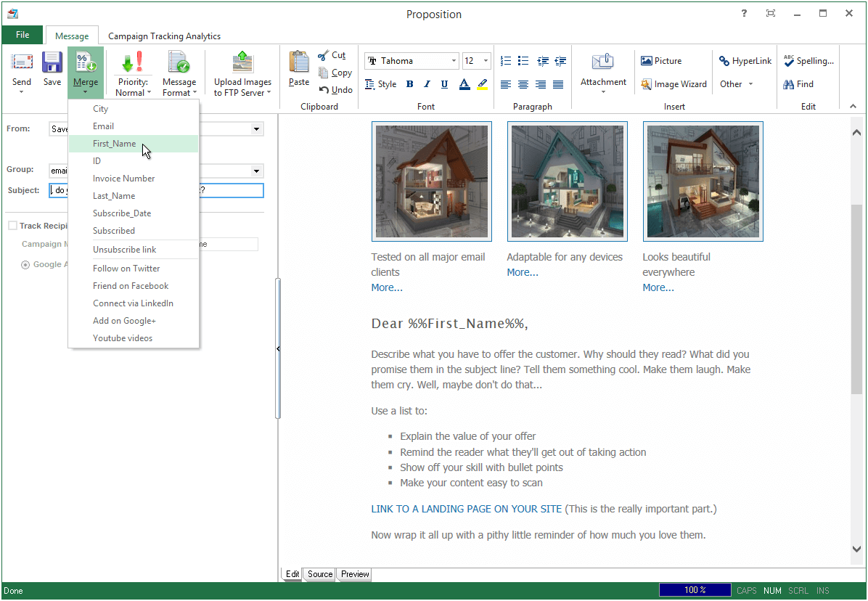Click the Merge ribbon button
This screenshot has height=601, width=868.
tap(85, 72)
